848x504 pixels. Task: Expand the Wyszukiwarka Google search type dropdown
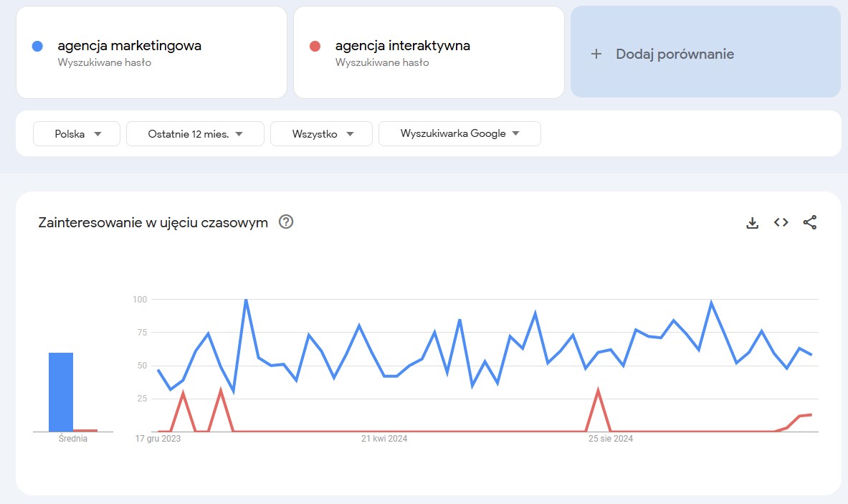pos(459,133)
